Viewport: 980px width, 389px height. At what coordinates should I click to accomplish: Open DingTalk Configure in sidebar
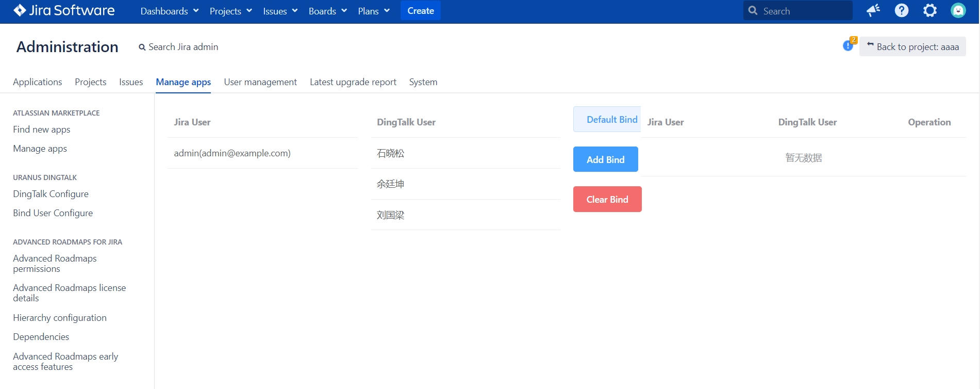pos(51,194)
